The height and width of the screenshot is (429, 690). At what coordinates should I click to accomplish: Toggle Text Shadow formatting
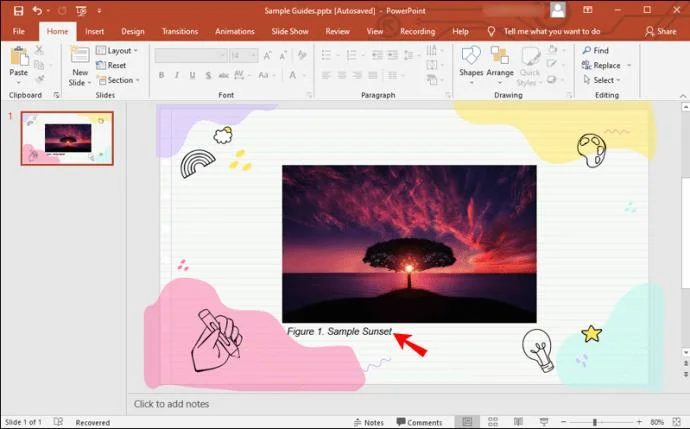coord(208,75)
